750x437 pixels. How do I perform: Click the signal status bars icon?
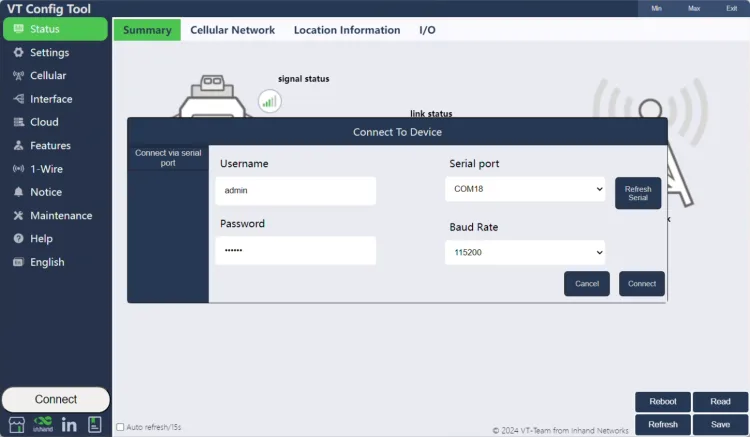270,101
